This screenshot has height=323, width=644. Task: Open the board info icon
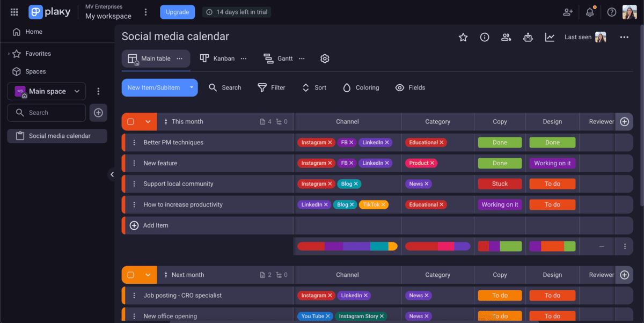(x=485, y=37)
